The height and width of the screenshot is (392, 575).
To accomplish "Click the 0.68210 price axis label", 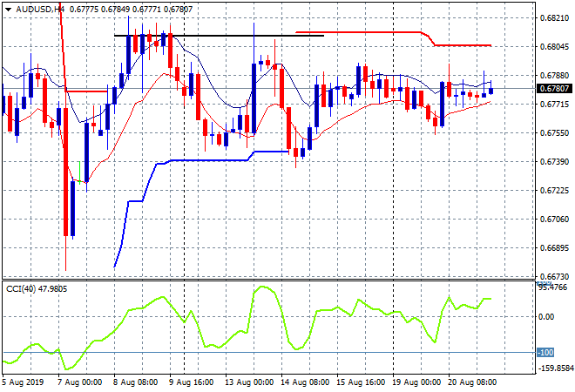I will tap(554, 18).
